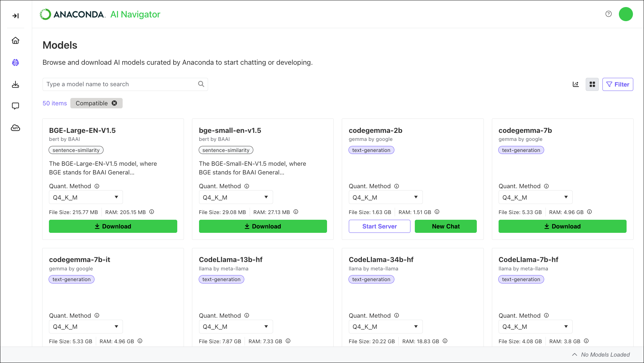Viewport: 644px width, 363px height.
Task: Show RAM info for BGE-Large-EN-V1.5
Action: click(x=151, y=212)
